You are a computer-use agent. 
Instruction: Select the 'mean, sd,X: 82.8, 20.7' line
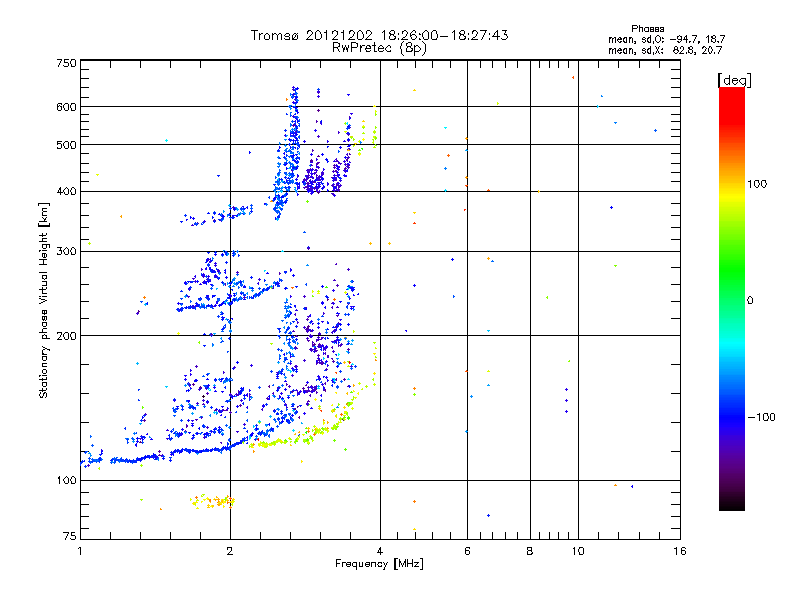pyautogui.click(x=665, y=50)
